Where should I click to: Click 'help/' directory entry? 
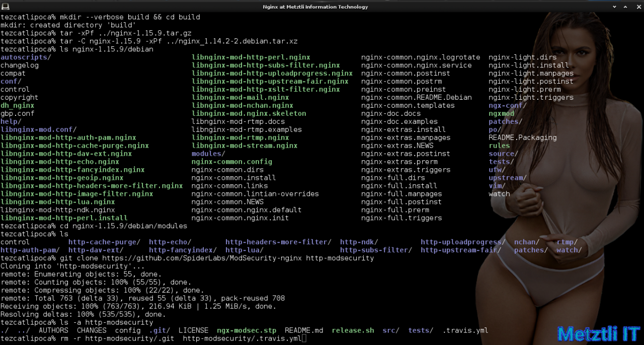click(11, 122)
